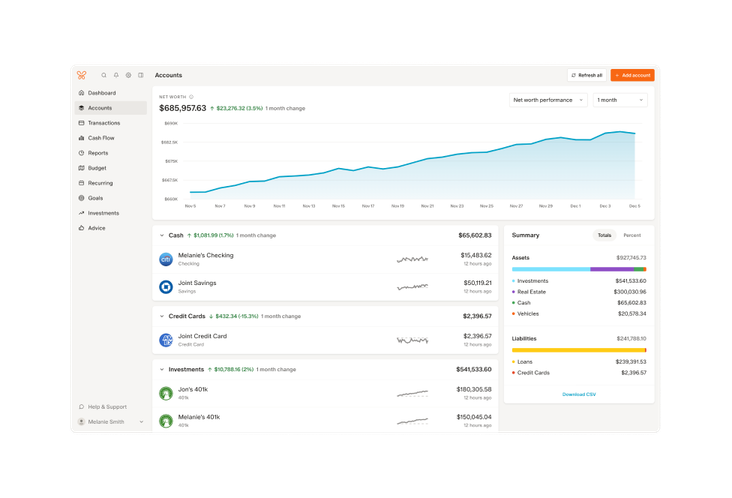
Task: Click Real Estate amount $300,030.96
Action: pyautogui.click(x=630, y=292)
